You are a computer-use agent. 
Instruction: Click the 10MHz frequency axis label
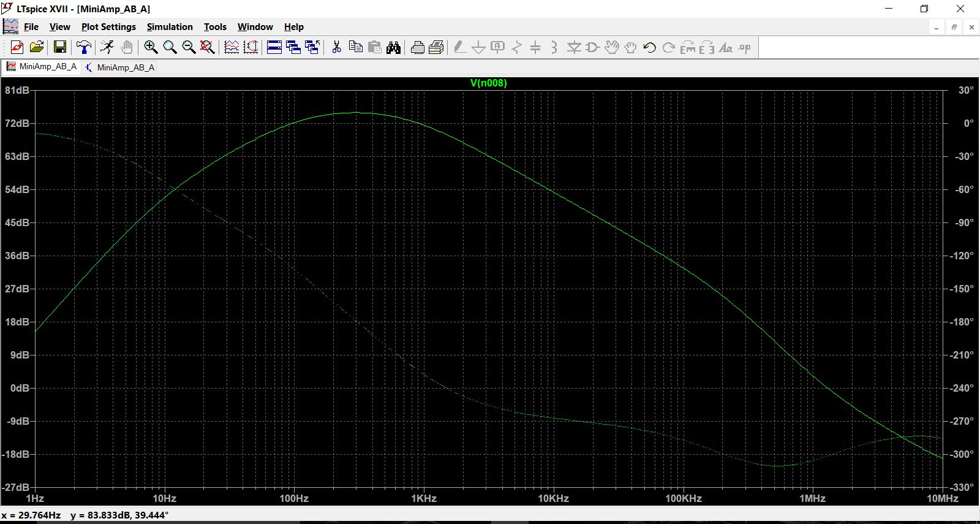942,498
